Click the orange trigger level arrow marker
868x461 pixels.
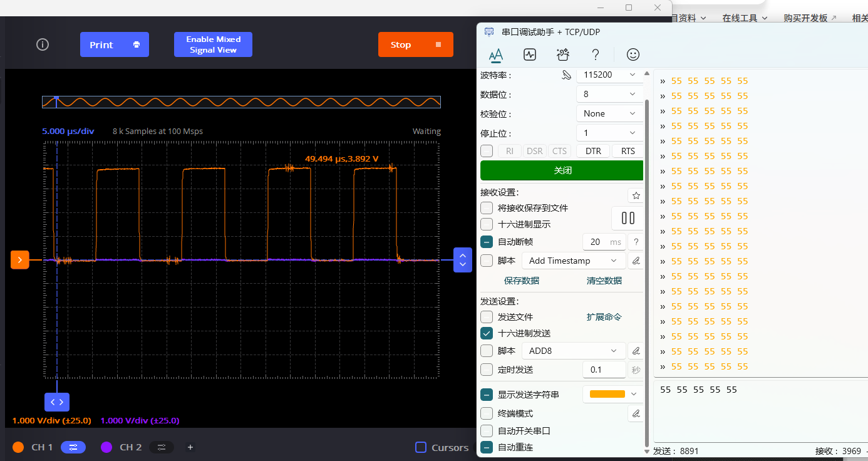point(20,259)
